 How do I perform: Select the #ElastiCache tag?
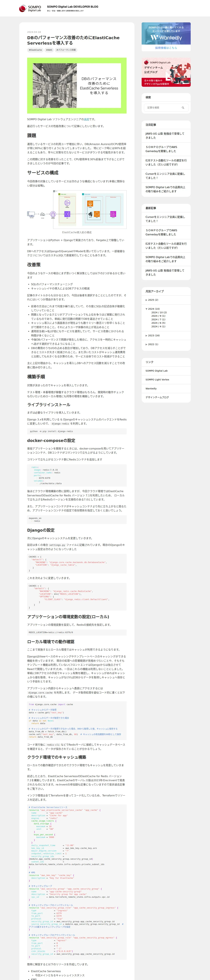(x=35, y=50)
